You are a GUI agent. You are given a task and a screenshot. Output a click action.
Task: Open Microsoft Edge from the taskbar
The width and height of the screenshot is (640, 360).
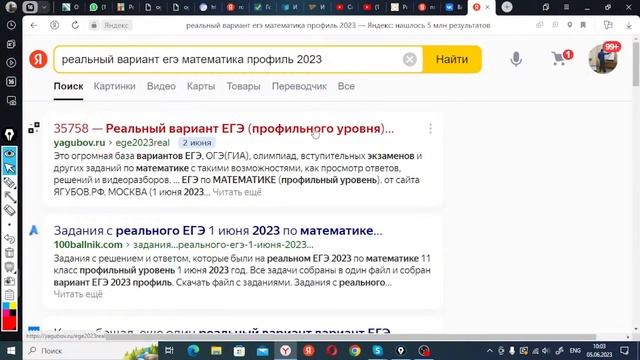tap(193, 351)
